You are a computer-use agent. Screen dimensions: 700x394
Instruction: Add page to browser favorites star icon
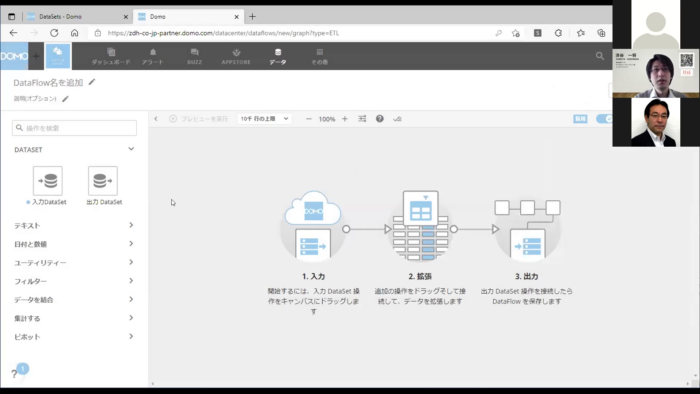coord(516,33)
